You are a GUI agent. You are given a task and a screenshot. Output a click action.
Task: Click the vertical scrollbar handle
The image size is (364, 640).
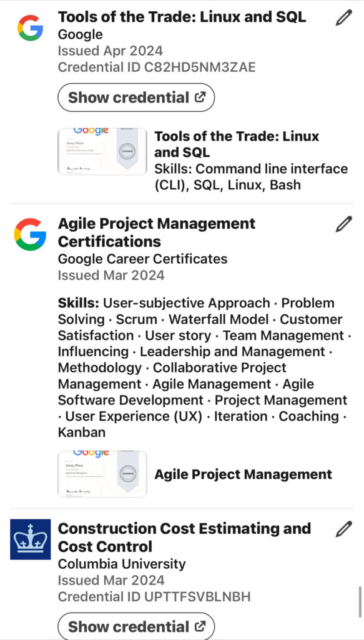360,602
